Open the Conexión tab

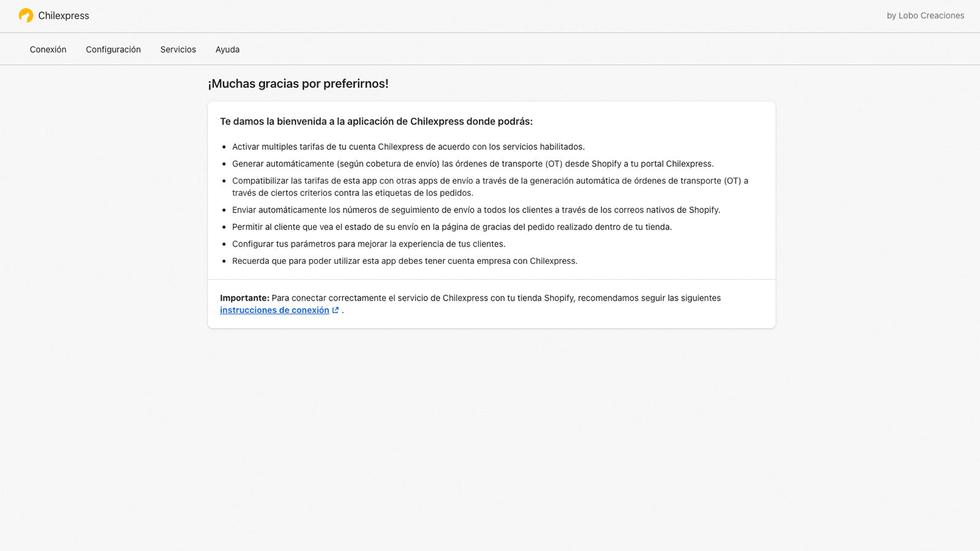pos(48,50)
